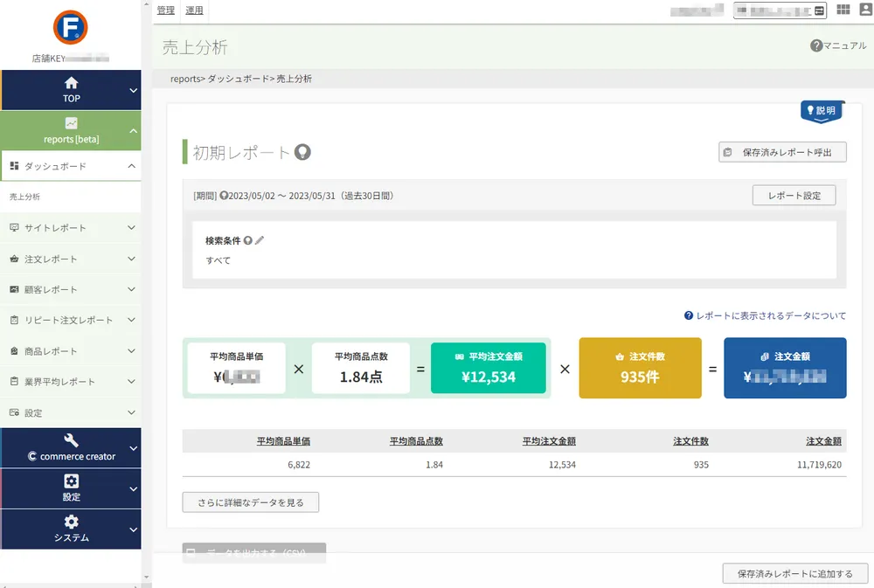Viewport: 874px width, 588px height.
Task: Click the 説明 lightbulb badge
Action: coord(820,112)
